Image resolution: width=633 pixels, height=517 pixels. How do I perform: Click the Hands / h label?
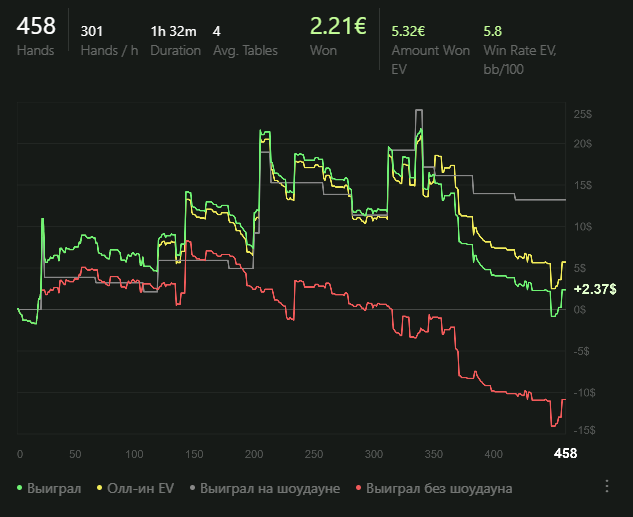click(x=109, y=50)
